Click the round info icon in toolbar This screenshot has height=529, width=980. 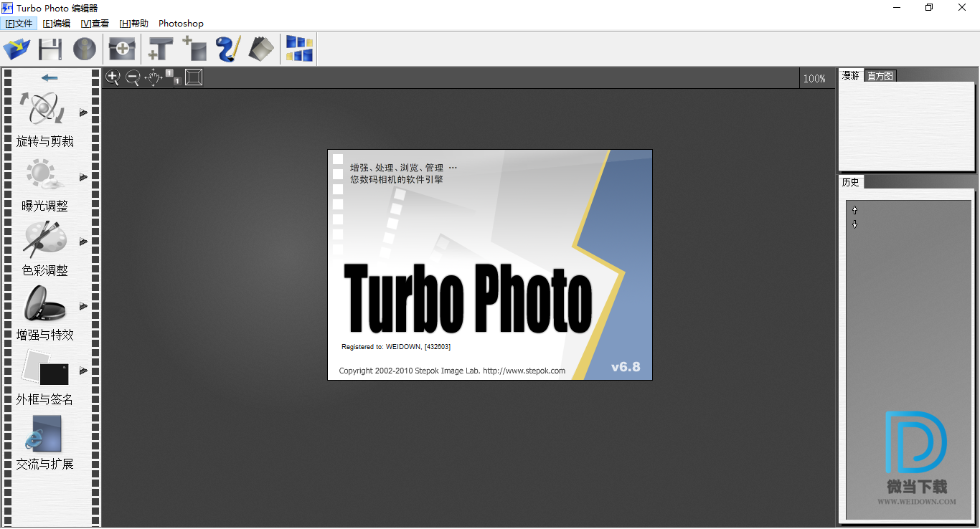pyautogui.click(x=85, y=49)
